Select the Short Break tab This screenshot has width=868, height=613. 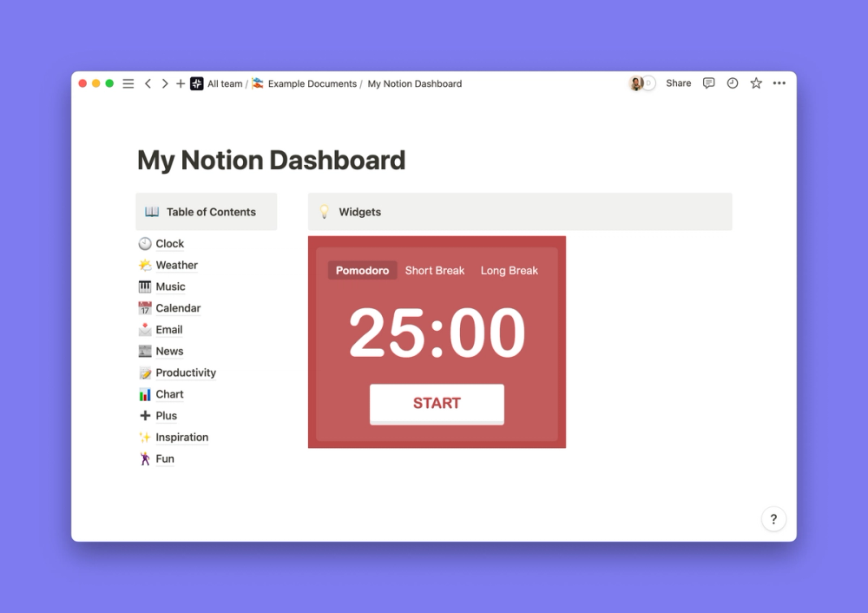[x=435, y=270]
